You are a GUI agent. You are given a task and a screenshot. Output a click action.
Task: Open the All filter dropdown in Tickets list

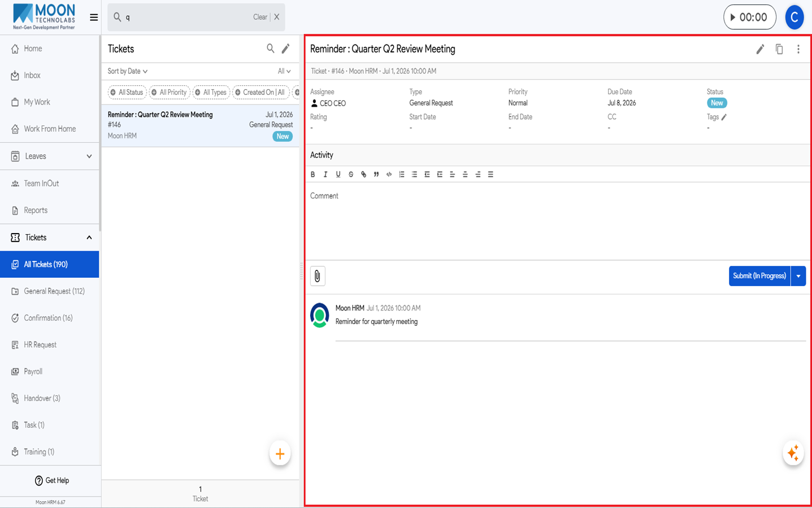click(284, 71)
